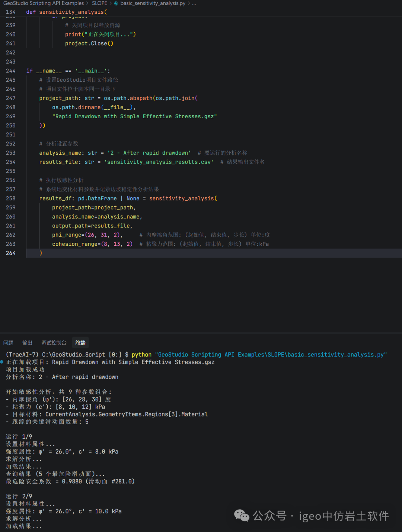Click the script file path in terminal command
Screen dimensions: 402x532
[271, 355]
